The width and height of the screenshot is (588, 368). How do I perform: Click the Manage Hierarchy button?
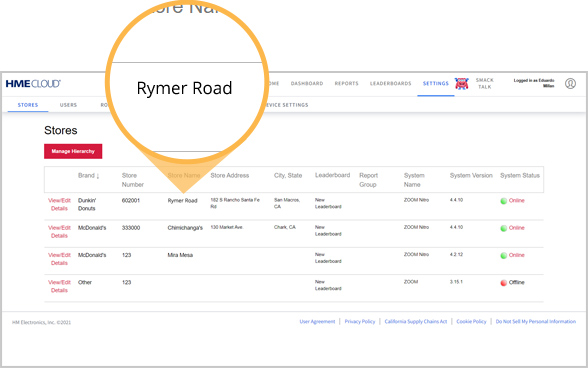tap(73, 151)
